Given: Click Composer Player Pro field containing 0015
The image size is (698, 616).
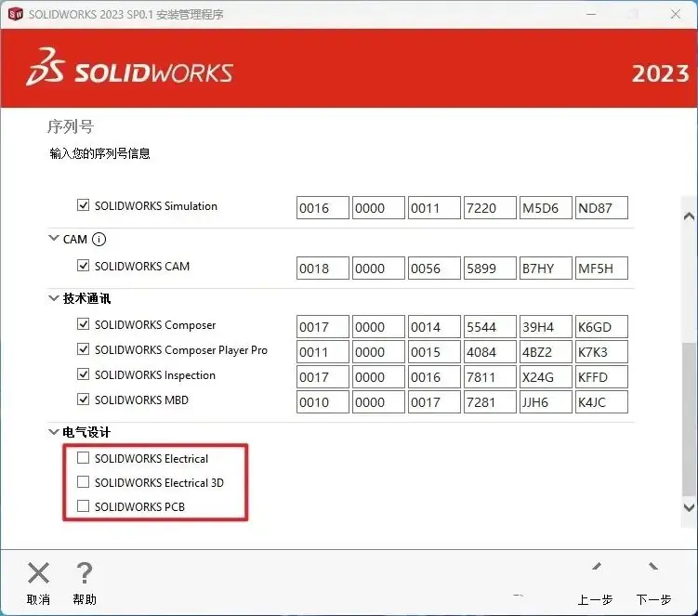Looking at the screenshot, I should [x=434, y=352].
